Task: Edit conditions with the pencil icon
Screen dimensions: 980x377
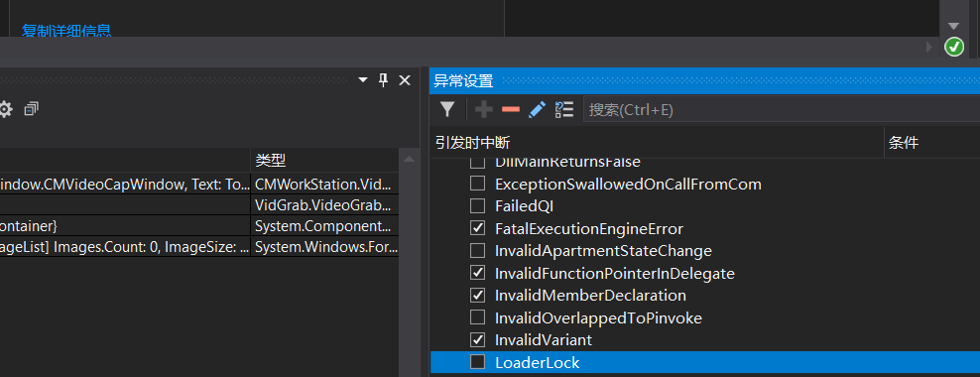Action: 538,110
